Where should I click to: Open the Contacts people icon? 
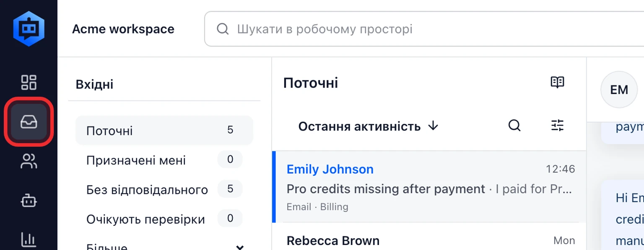[x=29, y=161]
